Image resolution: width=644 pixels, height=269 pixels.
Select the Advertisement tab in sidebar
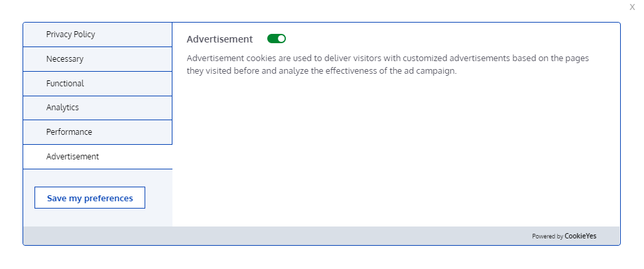[97, 157]
